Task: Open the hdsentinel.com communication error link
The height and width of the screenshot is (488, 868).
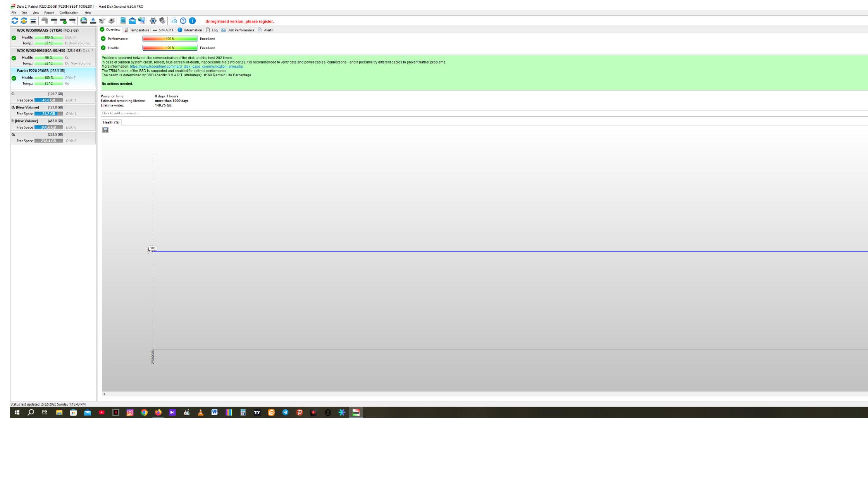Action: [x=186, y=67]
